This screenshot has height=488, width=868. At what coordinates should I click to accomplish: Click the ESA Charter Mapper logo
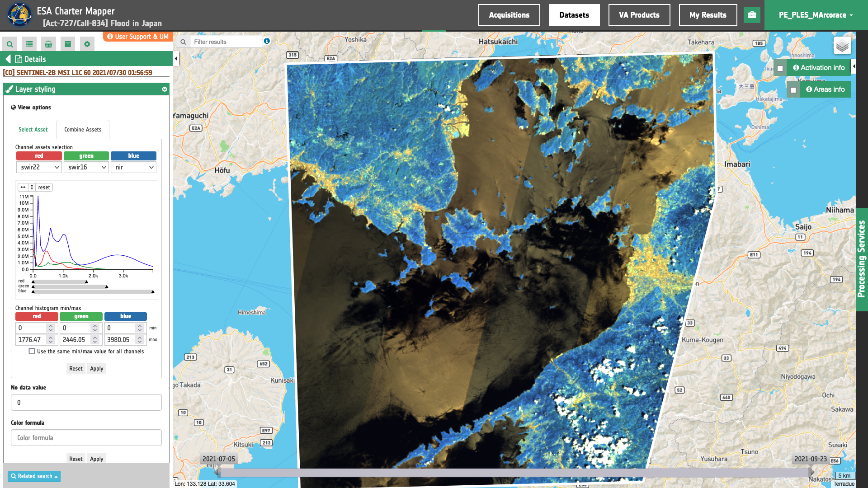coord(19,15)
